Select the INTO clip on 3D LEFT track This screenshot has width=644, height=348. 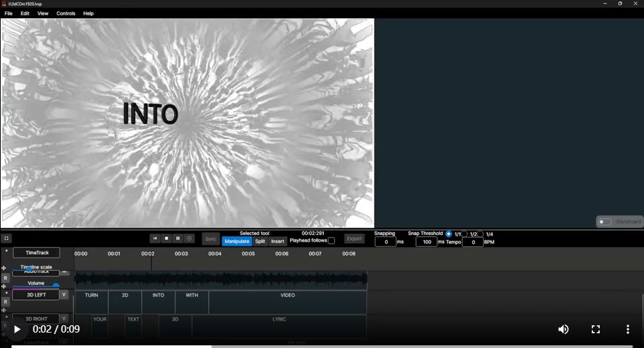(158, 302)
